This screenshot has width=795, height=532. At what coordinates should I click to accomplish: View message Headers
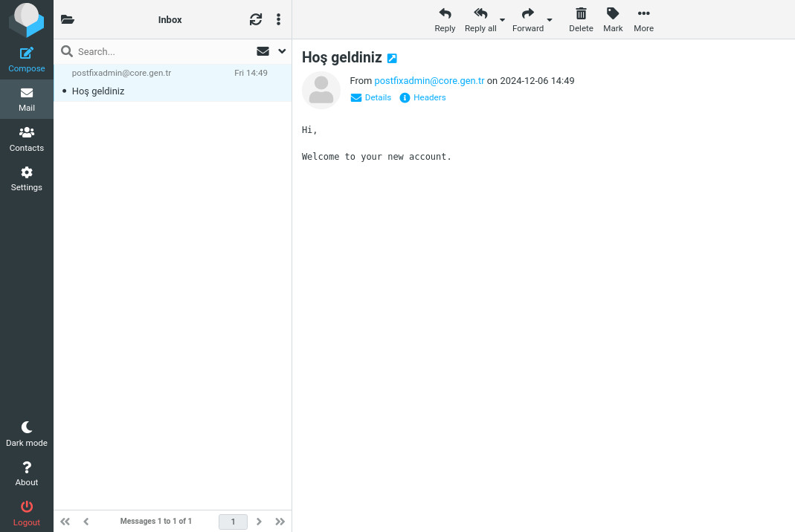click(x=422, y=98)
